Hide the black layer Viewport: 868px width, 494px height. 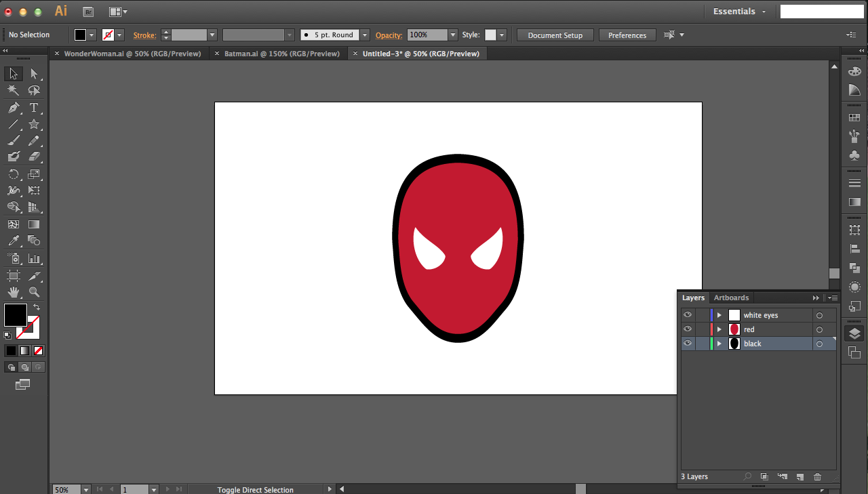(688, 344)
